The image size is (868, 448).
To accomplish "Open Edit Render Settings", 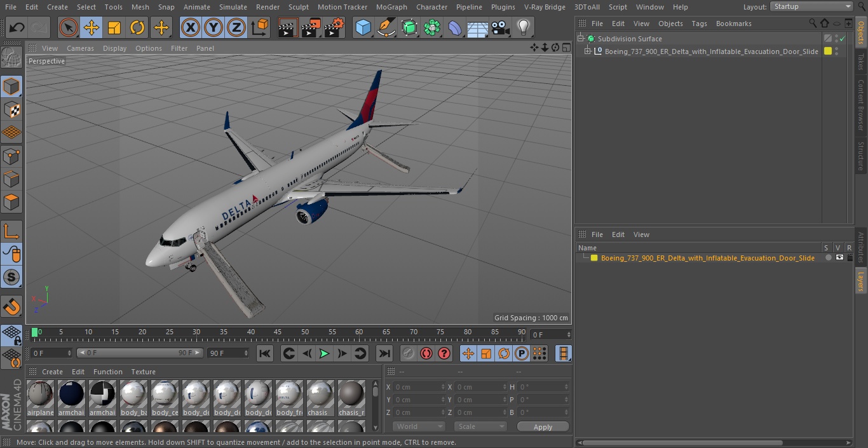I will (x=334, y=27).
